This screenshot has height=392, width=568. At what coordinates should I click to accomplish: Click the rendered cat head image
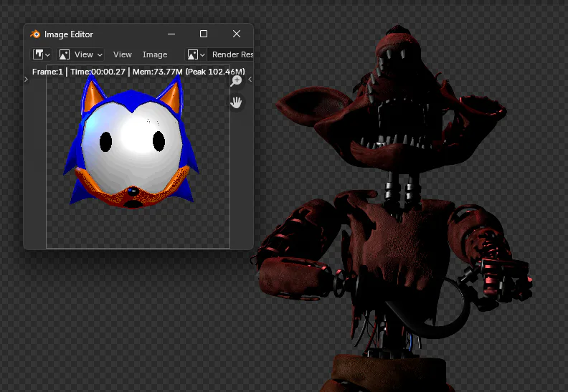tap(131, 141)
